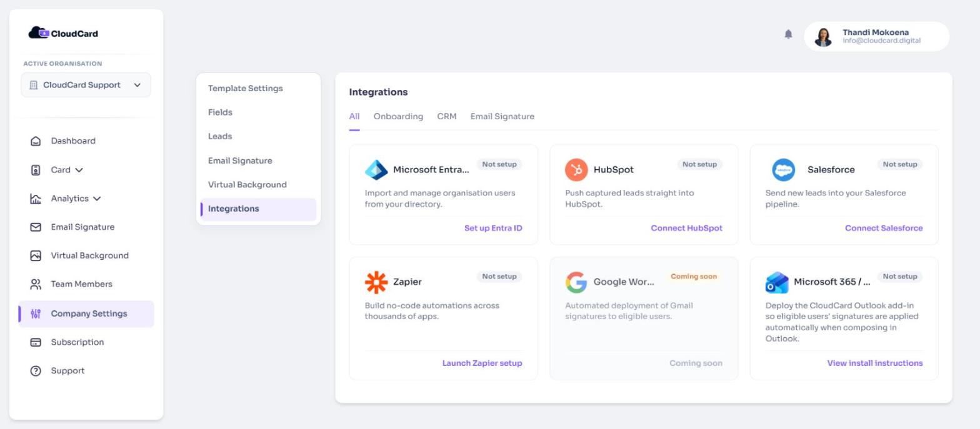The image size is (980, 429).
Task: Click the Microsoft 365 Outlook logo
Action: tap(777, 282)
